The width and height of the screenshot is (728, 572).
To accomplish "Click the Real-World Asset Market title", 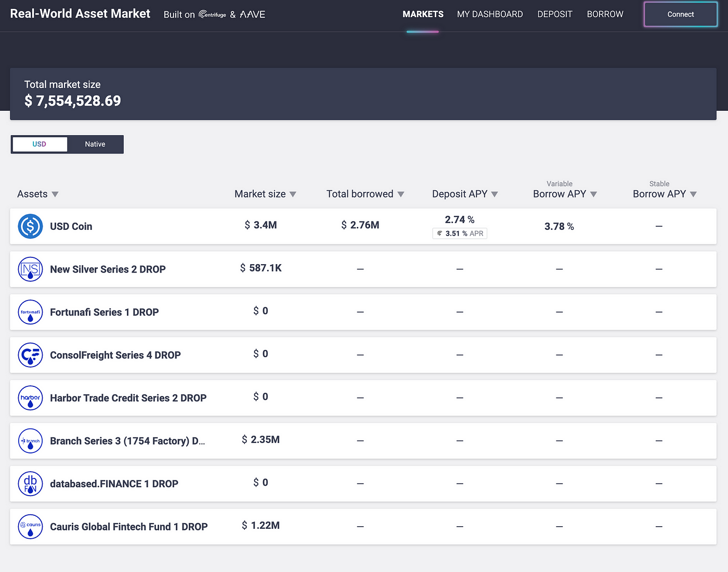I will point(80,14).
